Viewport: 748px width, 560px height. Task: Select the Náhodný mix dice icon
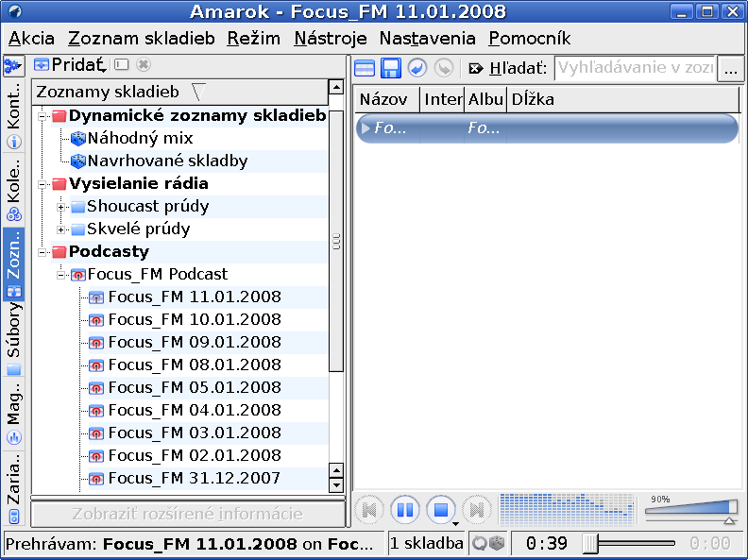[77, 138]
